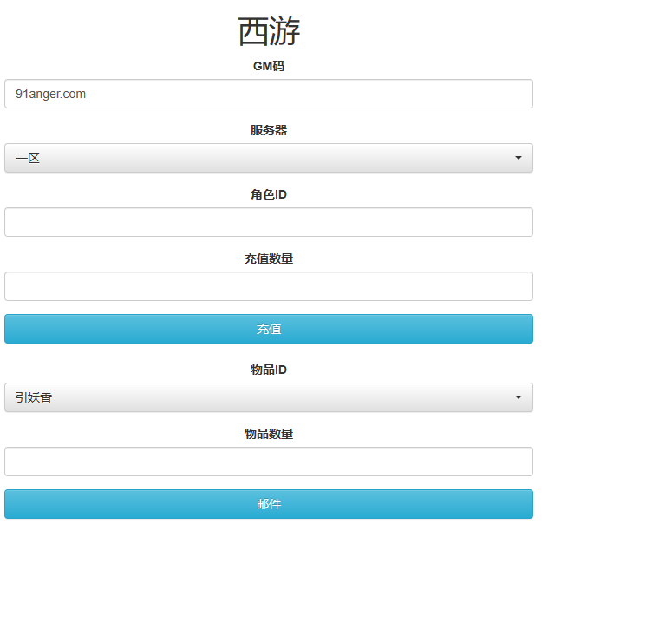Click the caret arrow in the 服务器 select

[x=518, y=158]
